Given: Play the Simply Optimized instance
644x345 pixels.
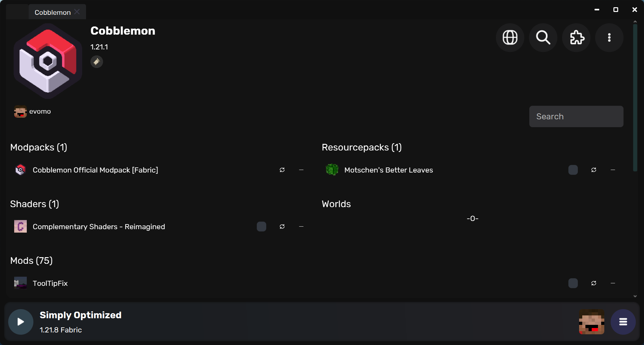Looking at the screenshot, I should click(21, 322).
